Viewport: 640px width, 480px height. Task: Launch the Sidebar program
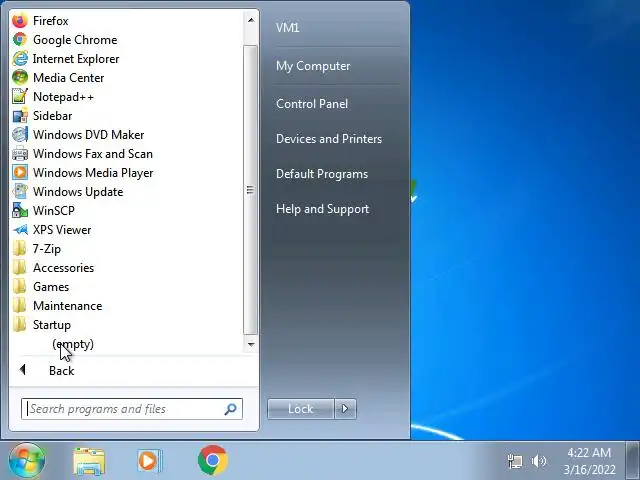pyautogui.click(x=42, y=116)
